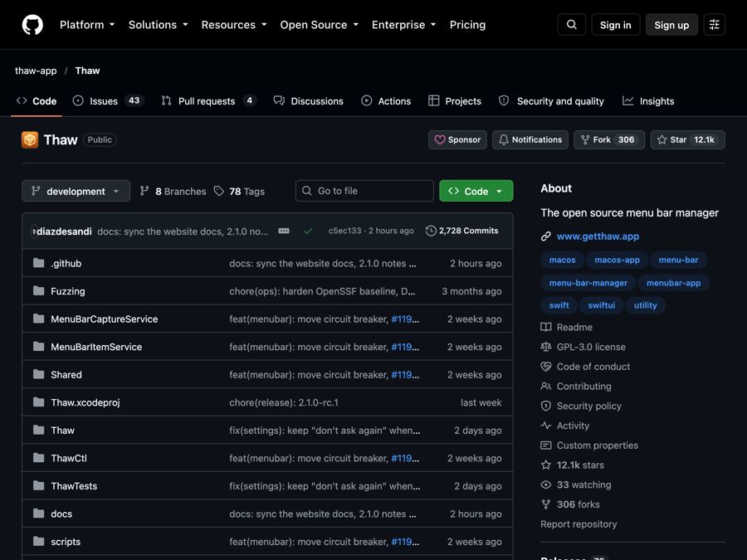Expand the Enterprise menu
Screen dimensions: 747x560
pyautogui.click(x=404, y=25)
